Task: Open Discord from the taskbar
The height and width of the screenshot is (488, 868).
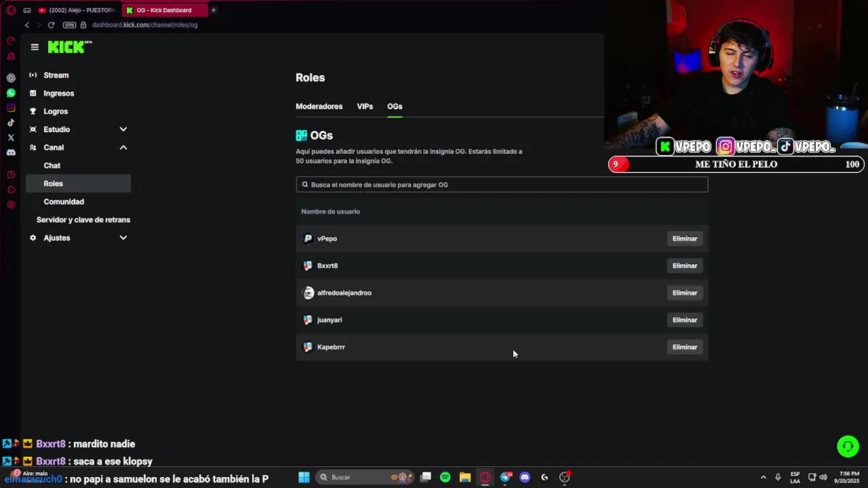Action: 524,477
